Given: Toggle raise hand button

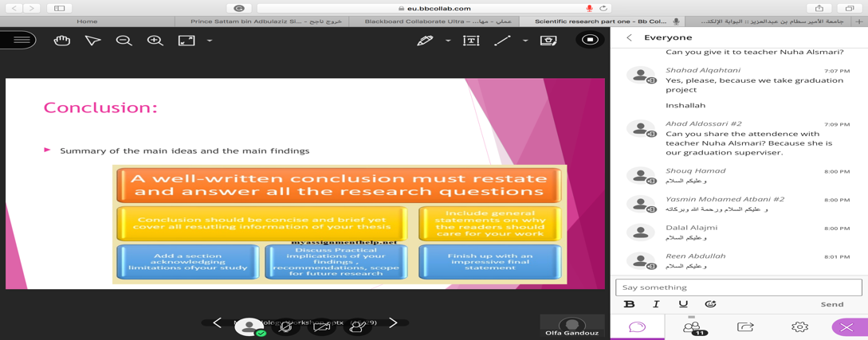Looking at the screenshot, I should pyautogui.click(x=357, y=326).
